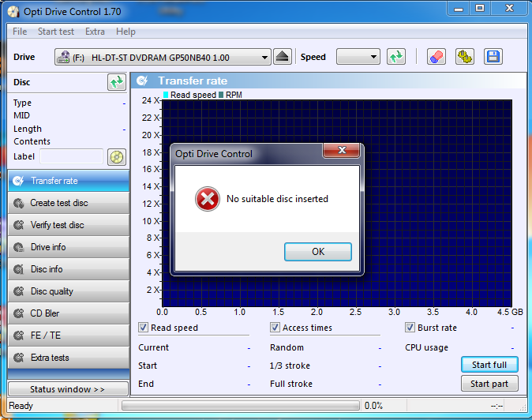This screenshot has width=532, height=420.
Task: Click the Current read speed label
Action: [x=153, y=347]
